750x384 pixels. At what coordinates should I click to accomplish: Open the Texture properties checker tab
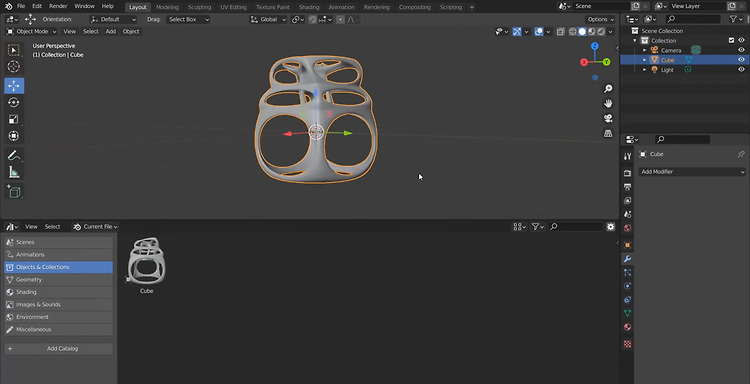[628, 344]
